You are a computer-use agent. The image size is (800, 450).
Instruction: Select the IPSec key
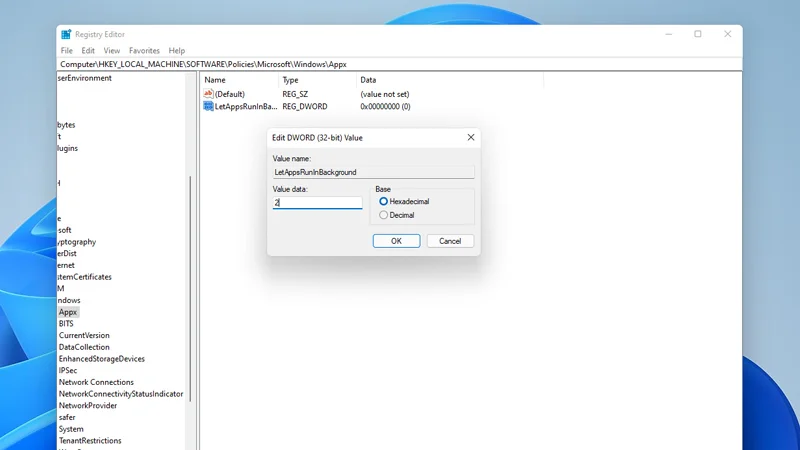[x=68, y=370]
